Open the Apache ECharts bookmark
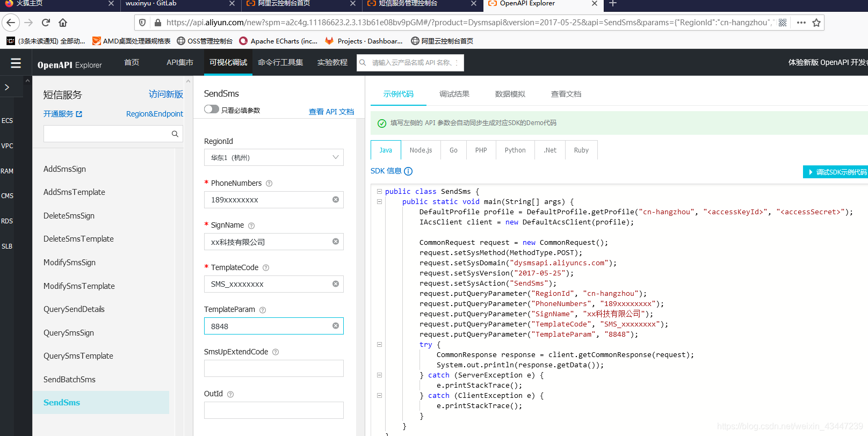 (x=278, y=41)
